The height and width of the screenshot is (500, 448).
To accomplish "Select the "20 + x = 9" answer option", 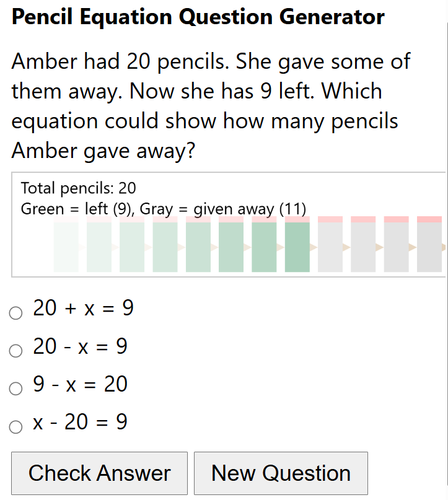I will click(x=15, y=314).
